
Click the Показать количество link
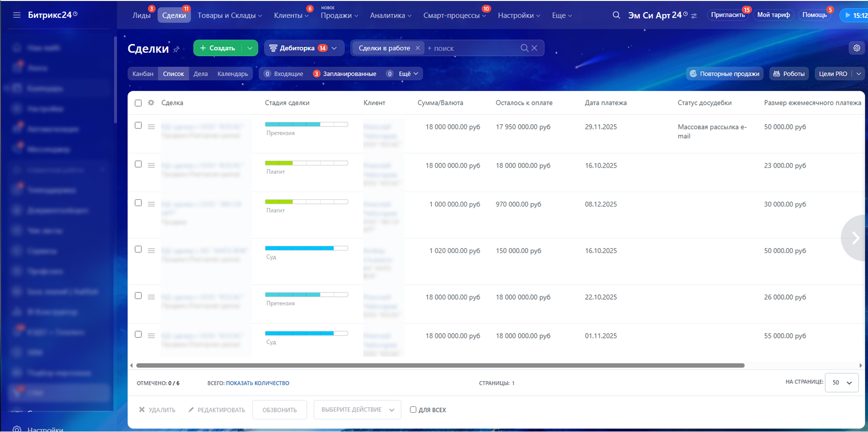[258, 383]
